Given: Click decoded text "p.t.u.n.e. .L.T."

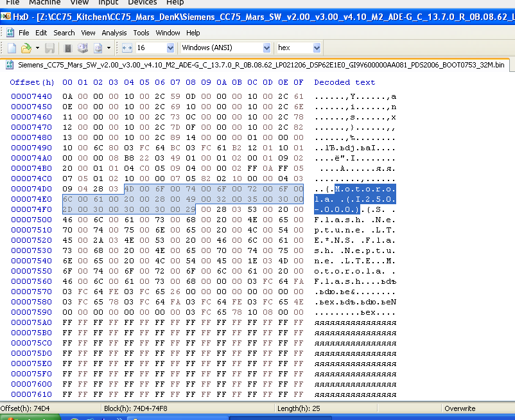Looking at the screenshot, I should pos(355,230).
